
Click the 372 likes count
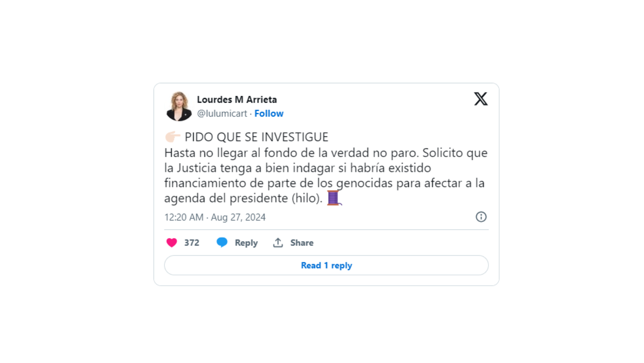coord(192,243)
